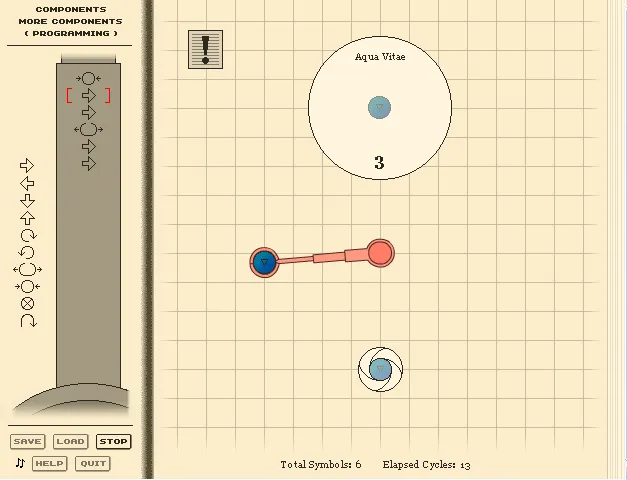Choose the grab (inward arrows) instruction

pyautogui.click(x=27, y=286)
